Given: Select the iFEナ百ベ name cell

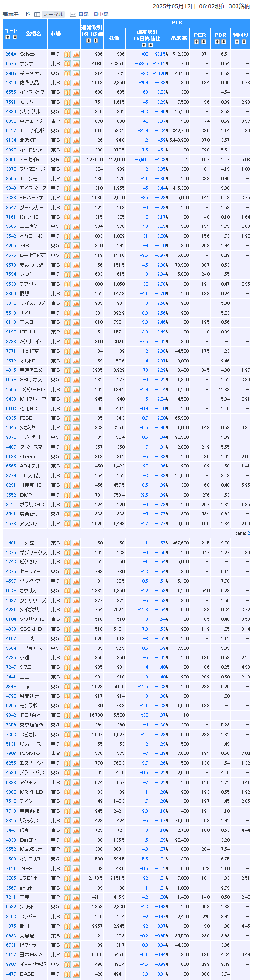Looking at the screenshot, I should pyautogui.click(x=33, y=715).
